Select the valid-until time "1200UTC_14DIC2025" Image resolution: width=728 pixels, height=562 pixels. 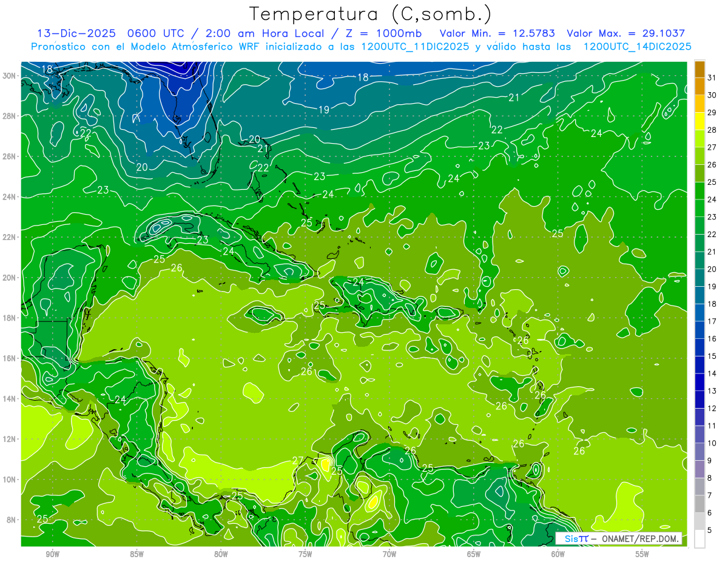point(637,47)
